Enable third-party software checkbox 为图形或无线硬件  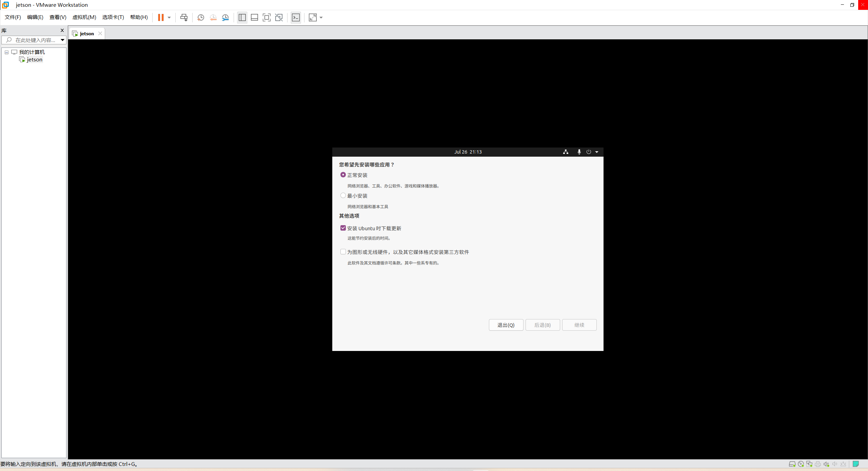343,252
